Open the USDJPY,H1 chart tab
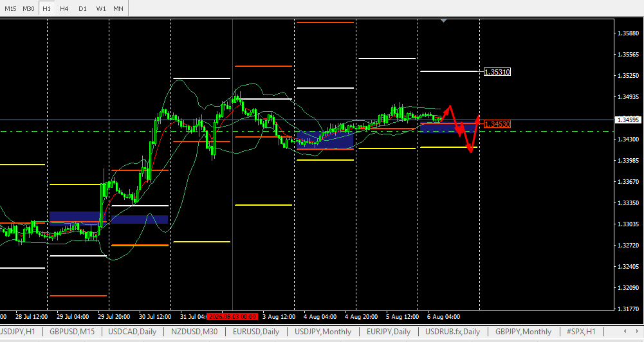 click(x=18, y=332)
